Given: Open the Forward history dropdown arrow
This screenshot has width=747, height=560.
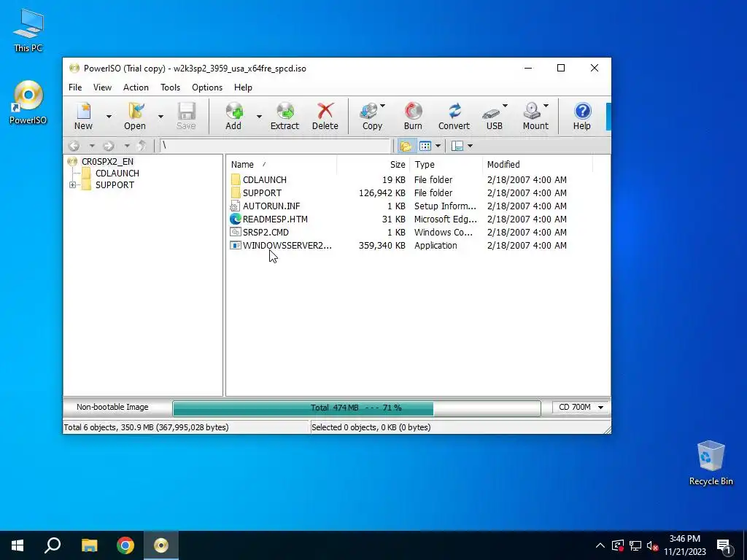Looking at the screenshot, I should click(127, 146).
